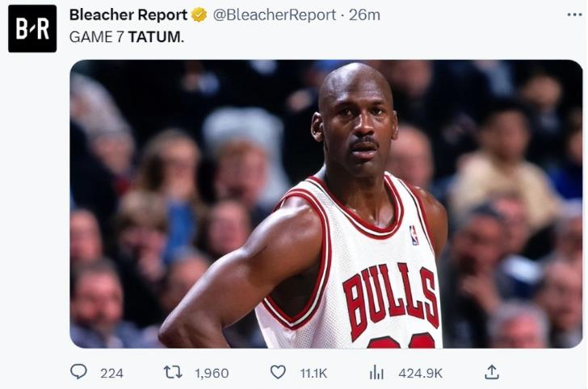
Task: View analytics via the bar chart icon
Action: click(x=376, y=373)
